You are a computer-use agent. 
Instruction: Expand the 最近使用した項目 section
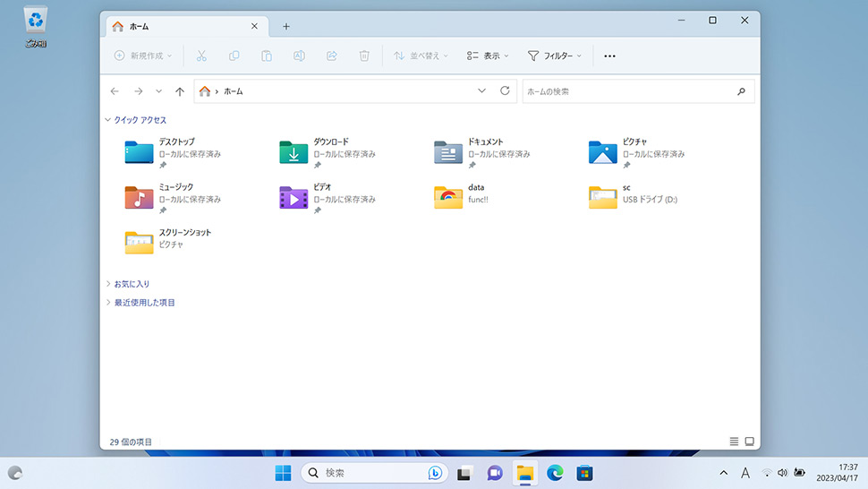pos(108,303)
